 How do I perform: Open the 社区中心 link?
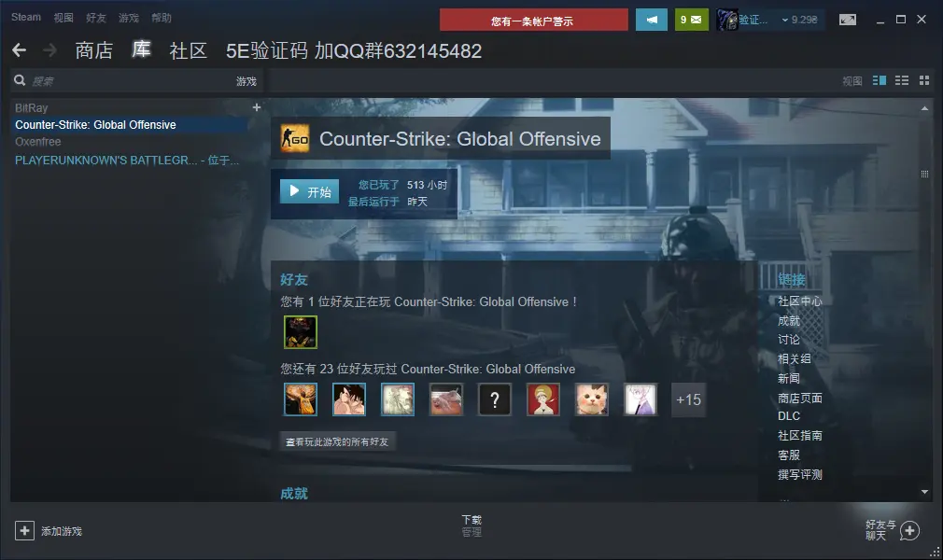click(x=799, y=301)
